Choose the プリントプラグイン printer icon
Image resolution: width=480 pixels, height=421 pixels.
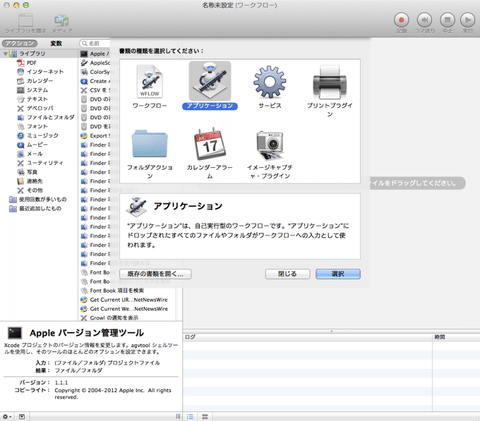(x=330, y=82)
